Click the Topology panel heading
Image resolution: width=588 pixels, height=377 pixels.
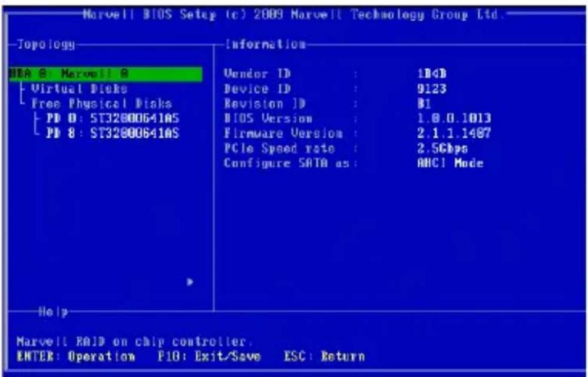click(x=46, y=45)
